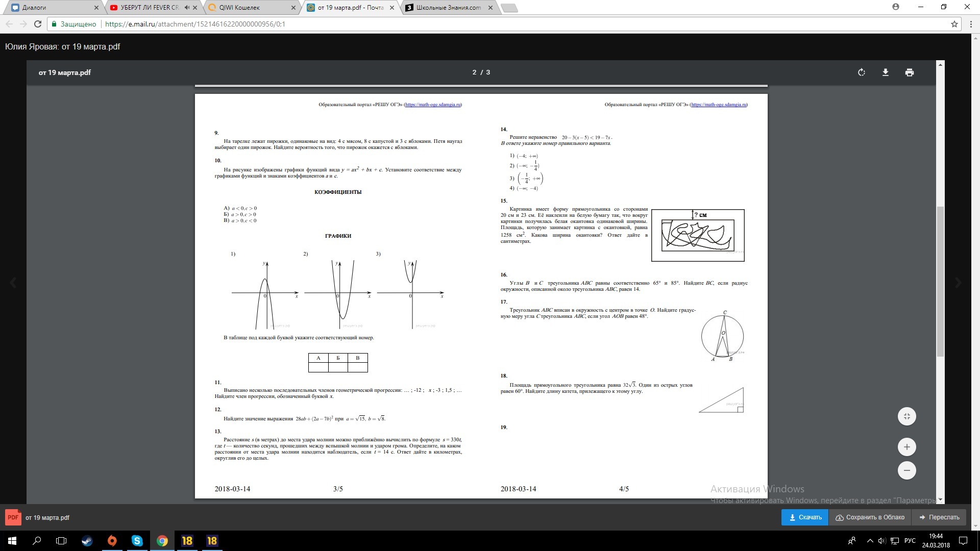Open the math-oge.sdamgia.ru link on right page
Screen dimensions: 980x551
coord(719,105)
